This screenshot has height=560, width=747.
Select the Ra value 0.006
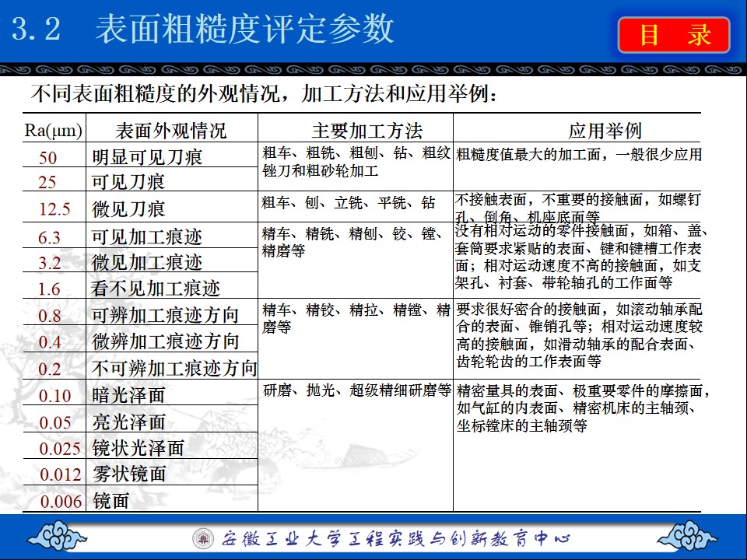tap(61, 501)
